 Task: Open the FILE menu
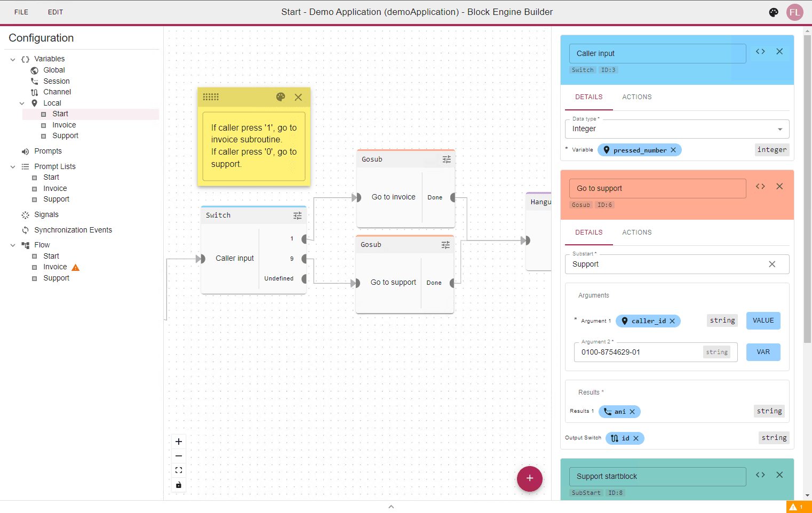click(x=21, y=12)
